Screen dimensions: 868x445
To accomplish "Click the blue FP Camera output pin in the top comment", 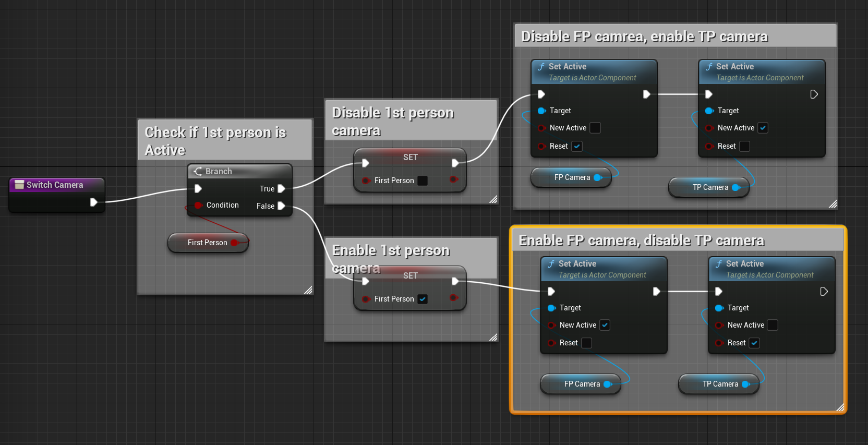I will [598, 177].
